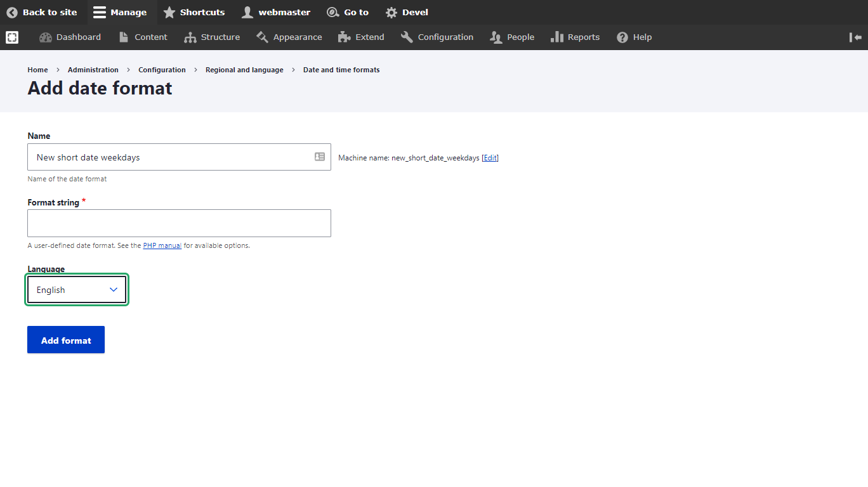
Task: Go to the Extend modules page
Action: click(361, 37)
